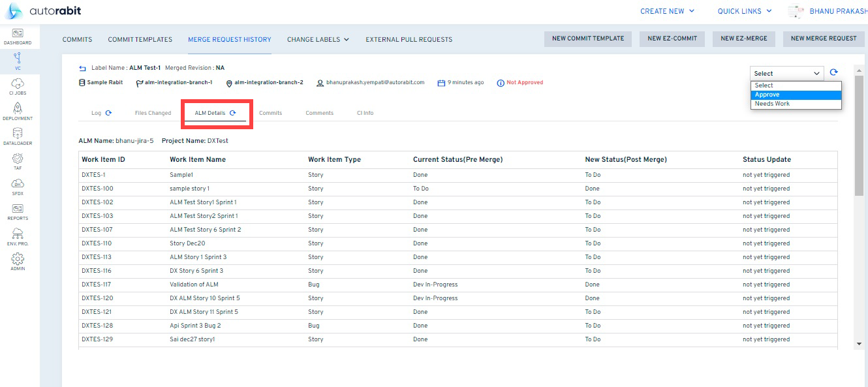868x387 pixels.
Task: Go to Deployment sidebar icon
Action: (18, 111)
